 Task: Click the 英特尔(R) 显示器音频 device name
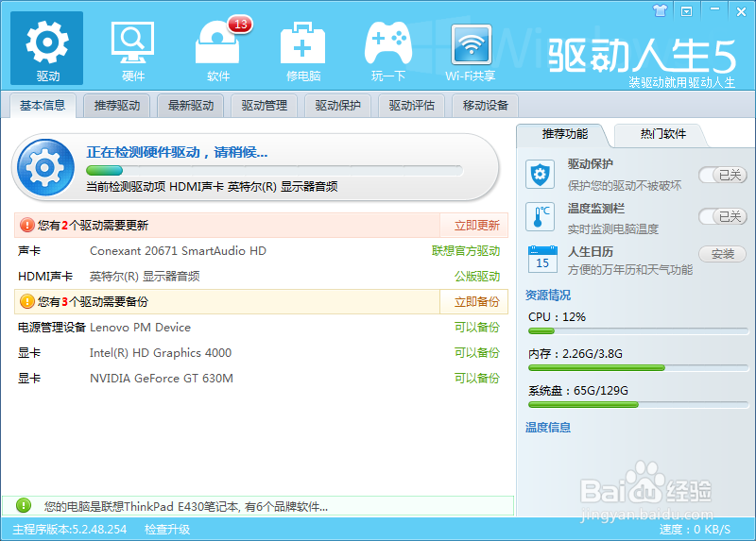point(145,277)
